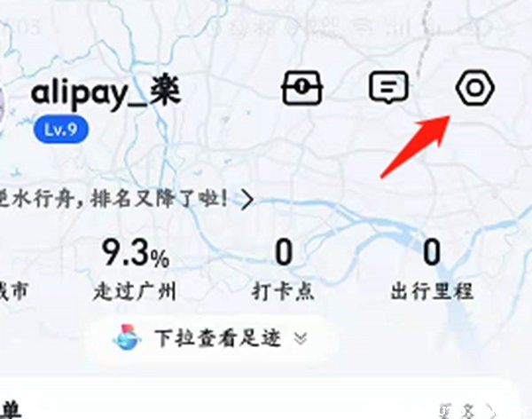Screen dimensions: 532x419
Task: Tap the double chevron beside 下拉查看足迹
Action: pos(301,338)
